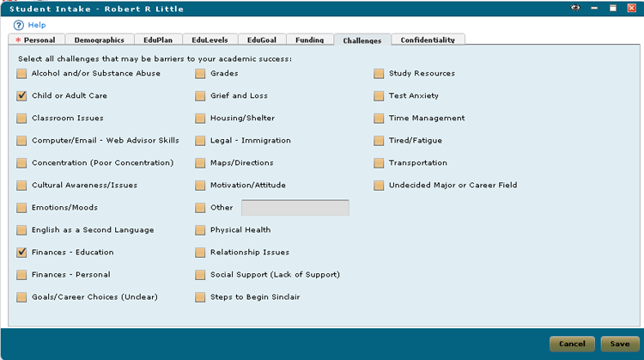Select English as a Second Language
Screen dimensions: 644x360
[x=21, y=230]
